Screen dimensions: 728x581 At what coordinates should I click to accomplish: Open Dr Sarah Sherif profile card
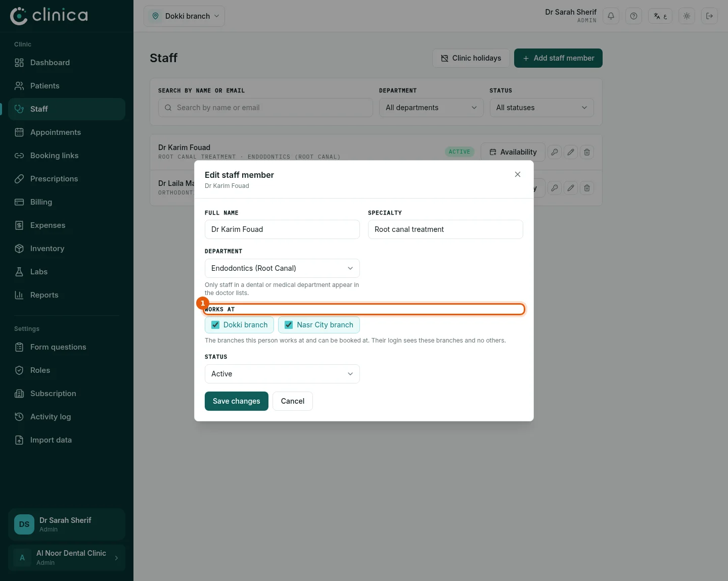pos(67,524)
